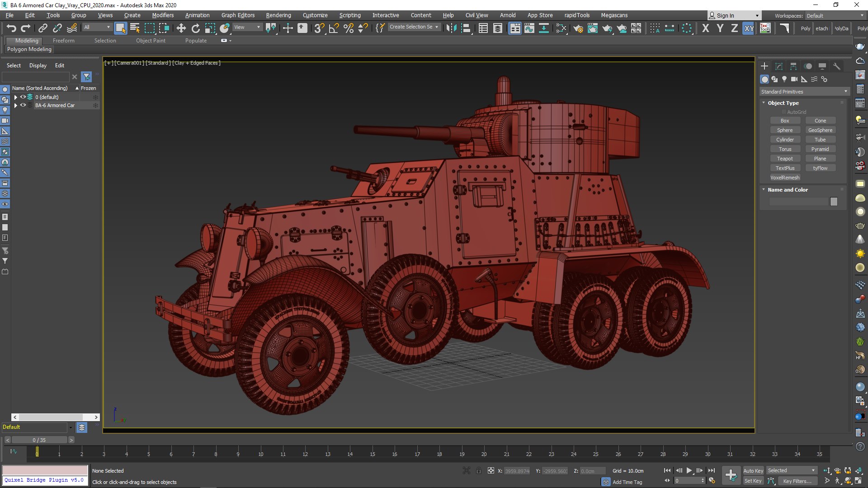
Task: Open the selection filter All dropdown
Action: (97, 27)
